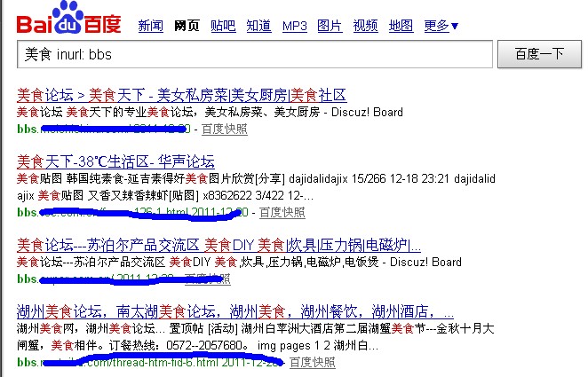Expand the 更多 dropdown menu
This screenshot has width=588, height=377.
441,26
